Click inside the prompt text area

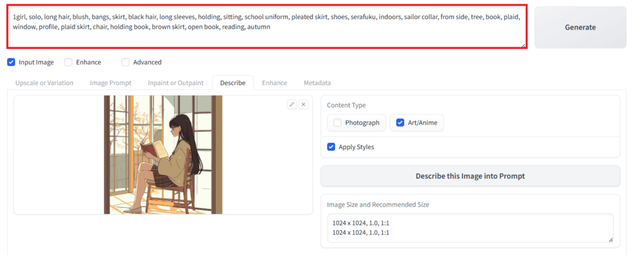267,28
